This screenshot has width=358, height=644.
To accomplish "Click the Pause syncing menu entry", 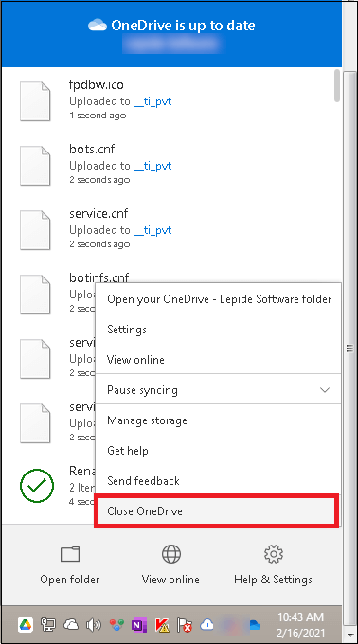I will coord(219,390).
